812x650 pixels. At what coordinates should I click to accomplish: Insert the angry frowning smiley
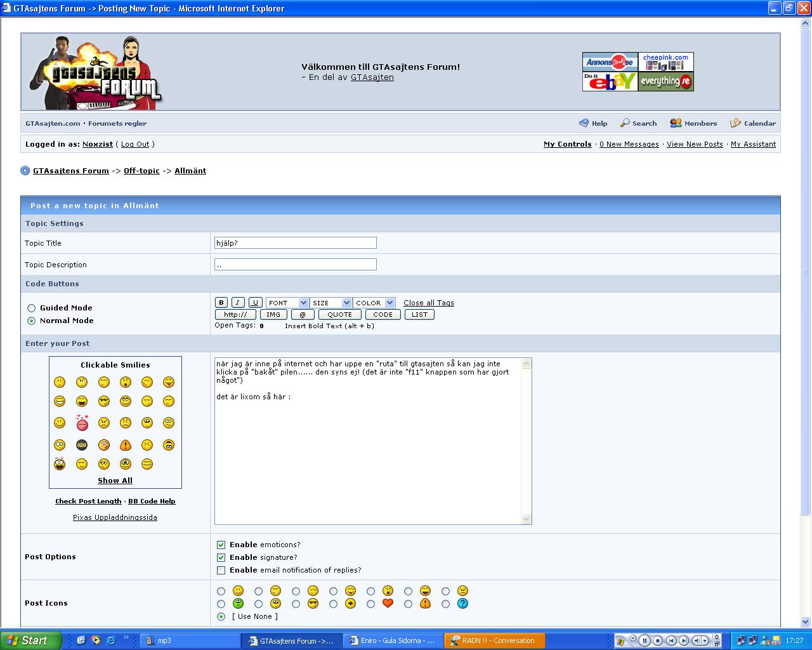coord(104,423)
